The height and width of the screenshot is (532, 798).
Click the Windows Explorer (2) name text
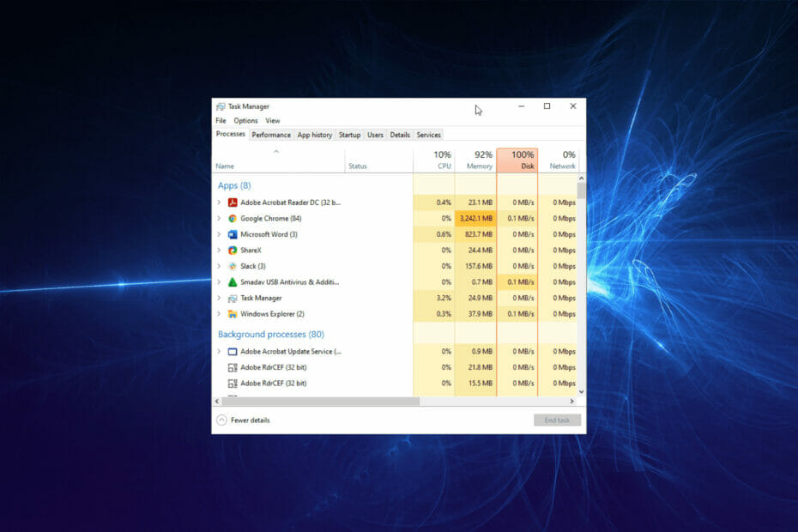272,314
